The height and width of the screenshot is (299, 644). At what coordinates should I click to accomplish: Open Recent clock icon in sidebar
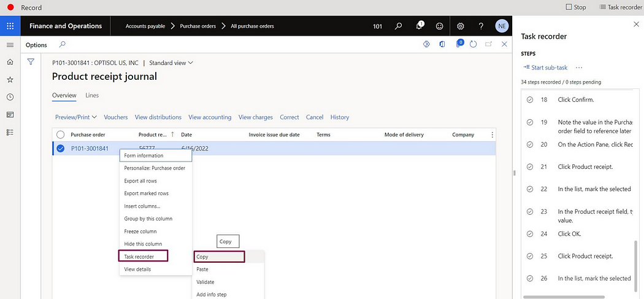point(10,97)
